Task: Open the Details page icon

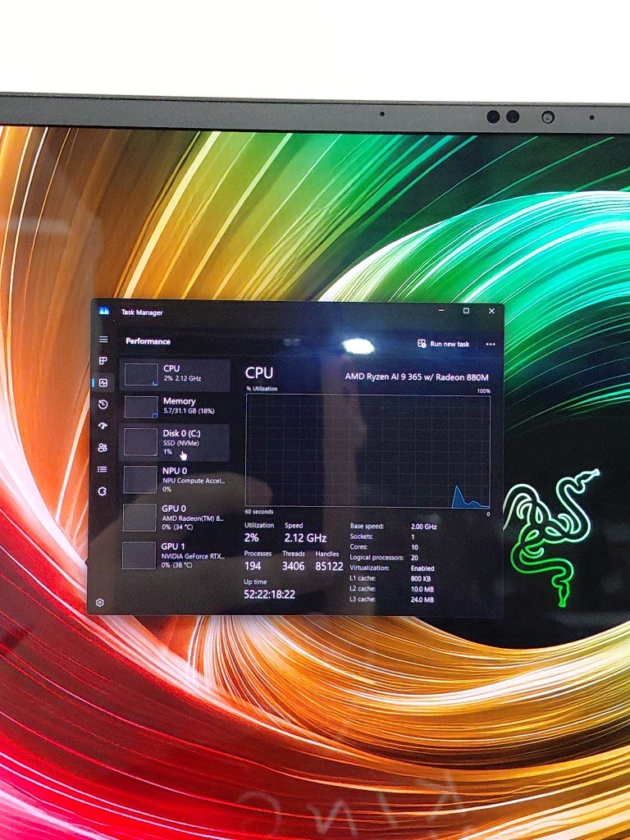Action: pyautogui.click(x=103, y=469)
